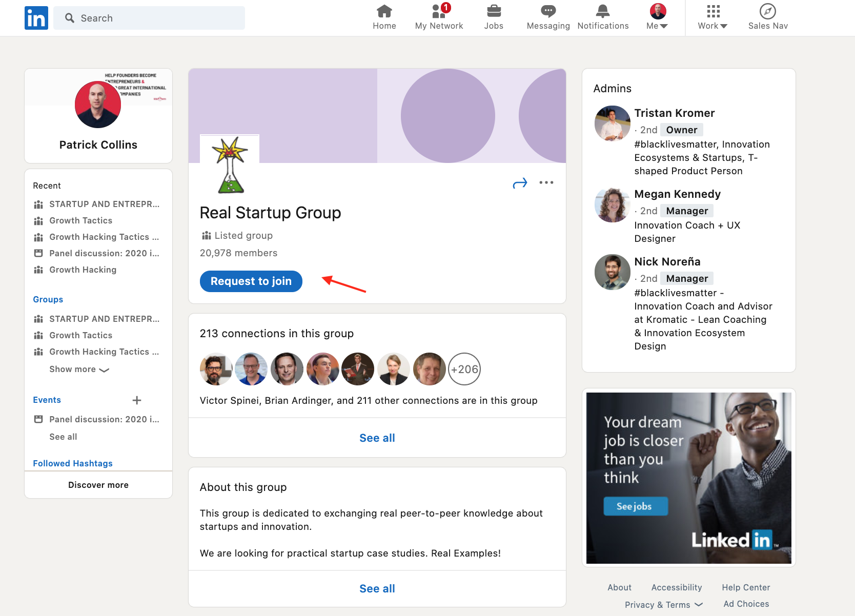
Task: Click the Events section heading
Action: pos(47,400)
